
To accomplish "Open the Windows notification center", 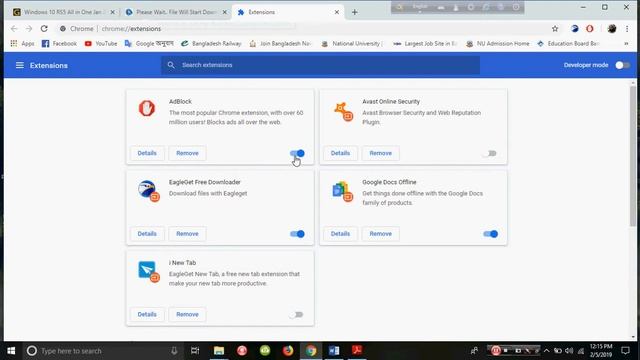I will coord(625,351).
